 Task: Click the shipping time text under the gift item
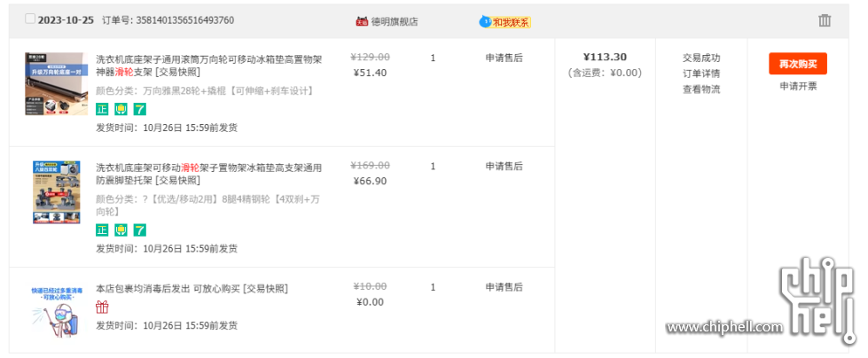pyautogui.click(x=167, y=325)
